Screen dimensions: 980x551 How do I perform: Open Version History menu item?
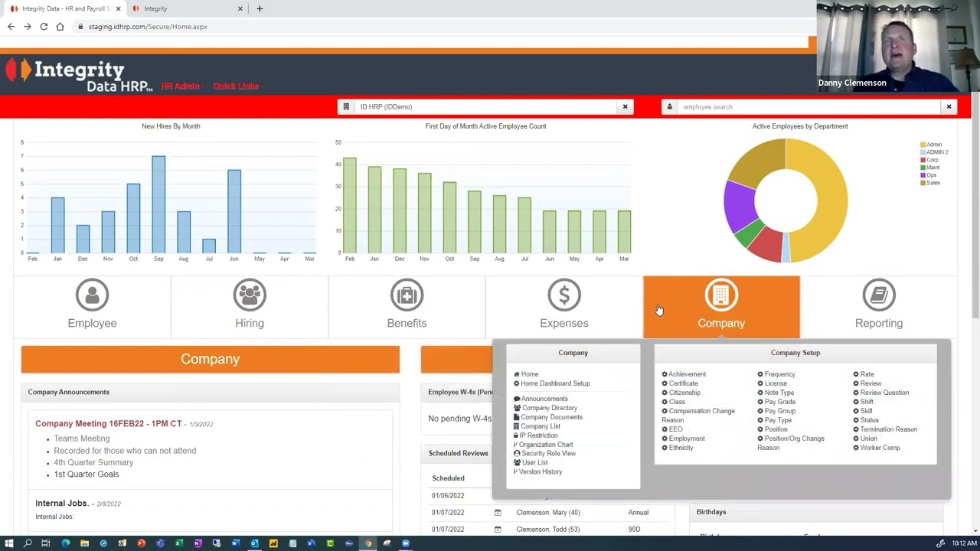point(537,471)
